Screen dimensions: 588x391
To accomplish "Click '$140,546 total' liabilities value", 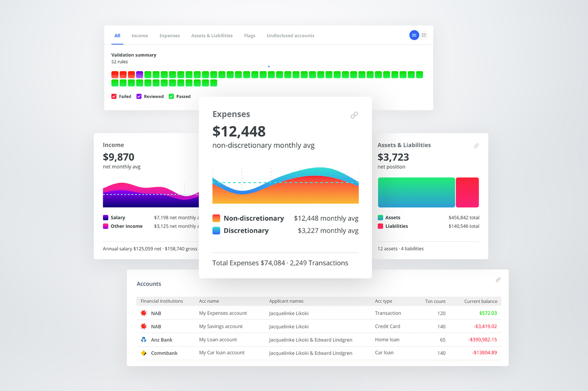I will (x=464, y=226).
